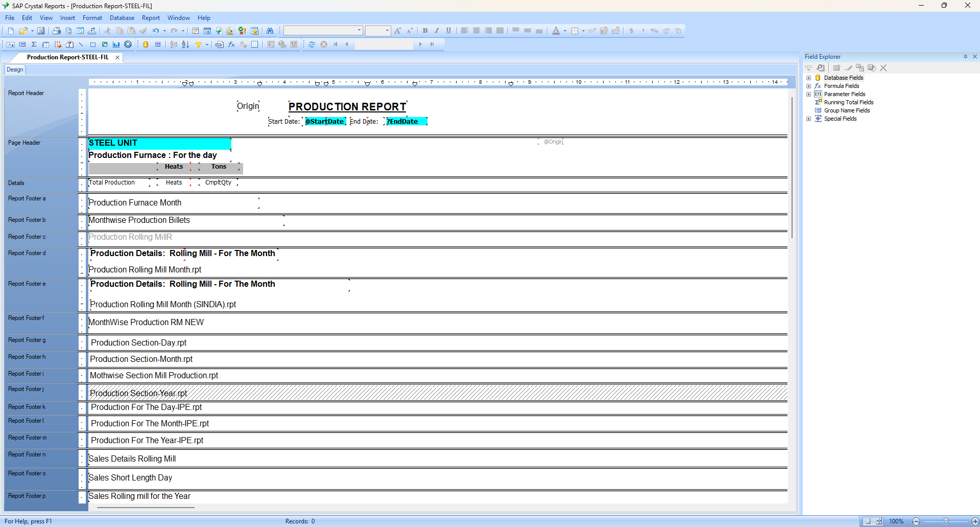Select the Insert Line tool
This screenshot has width=980, height=527.
(81, 44)
